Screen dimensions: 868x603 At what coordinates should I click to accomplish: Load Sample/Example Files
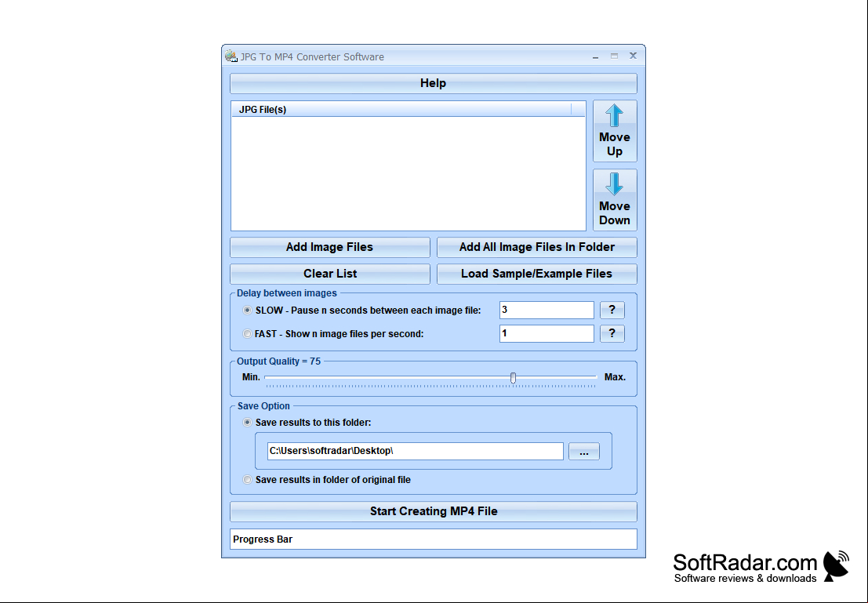point(537,274)
